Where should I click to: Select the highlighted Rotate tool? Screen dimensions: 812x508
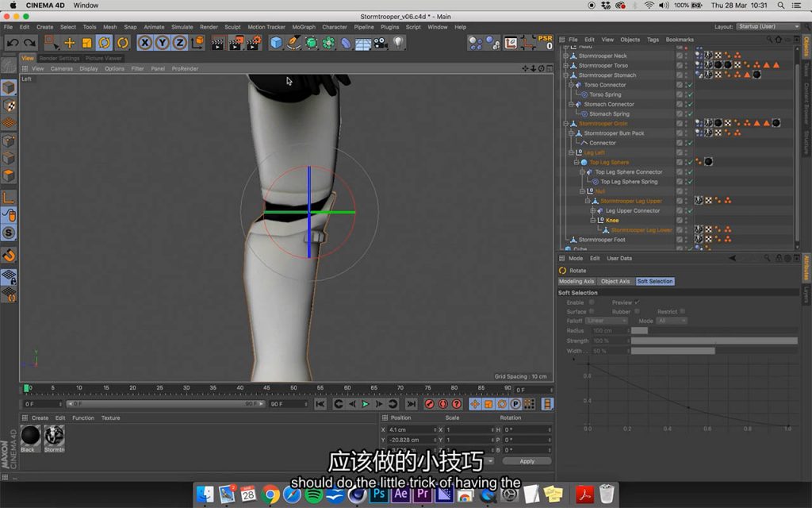coord(104,43)
